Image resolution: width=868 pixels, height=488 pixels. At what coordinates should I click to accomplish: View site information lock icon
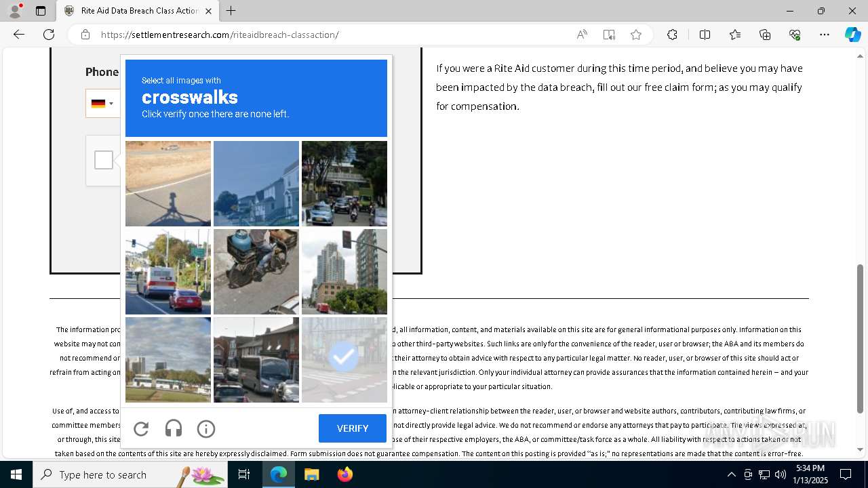point(85,35)
